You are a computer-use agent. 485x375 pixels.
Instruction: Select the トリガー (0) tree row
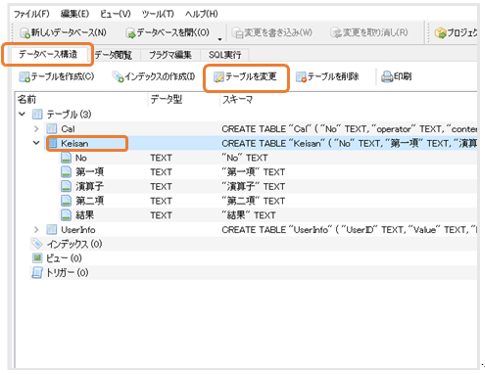pos(67,273)
